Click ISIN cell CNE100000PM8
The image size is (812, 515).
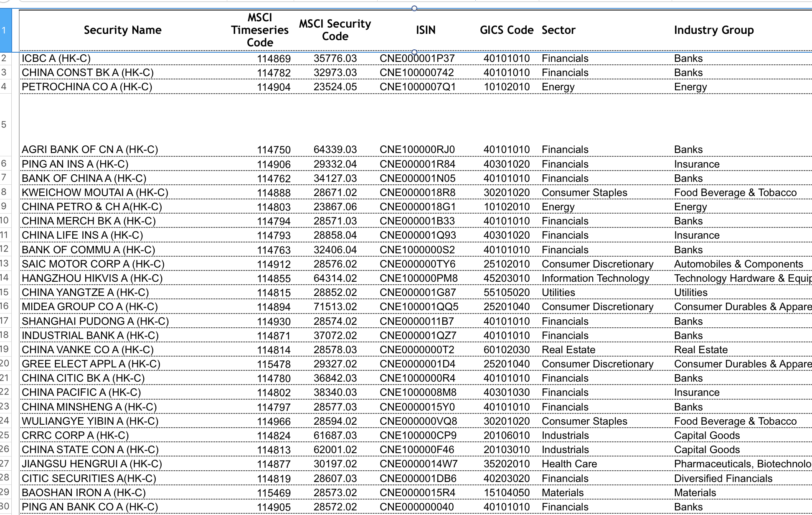pyautogui.click(x=419, y=278)
